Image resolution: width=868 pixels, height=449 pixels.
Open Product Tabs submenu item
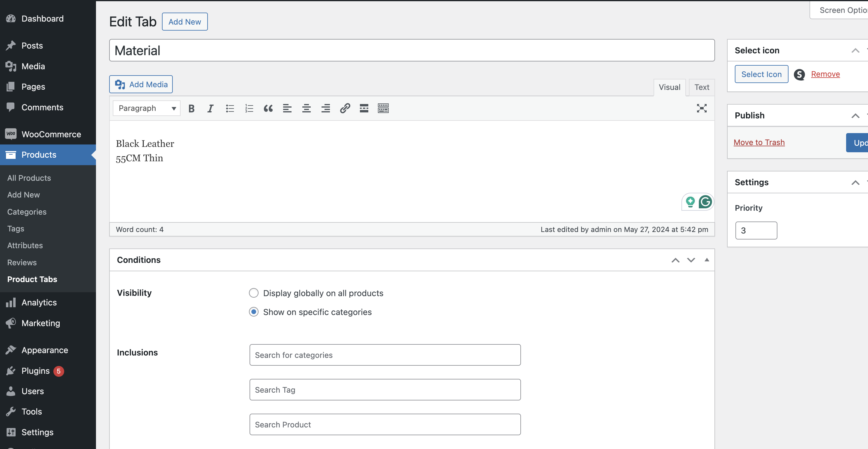pyautogui.click(x=32, y=279)
